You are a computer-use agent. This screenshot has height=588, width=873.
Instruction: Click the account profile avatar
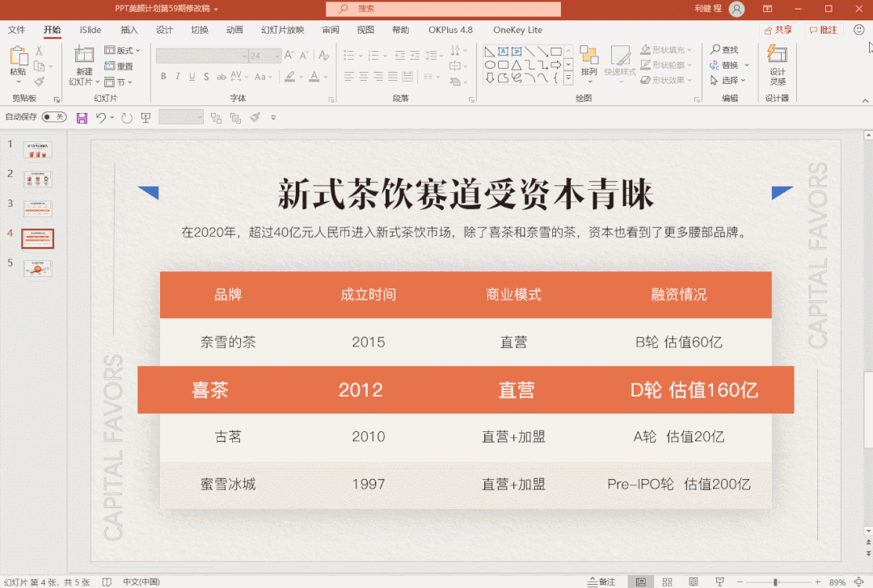pos(736,9)
